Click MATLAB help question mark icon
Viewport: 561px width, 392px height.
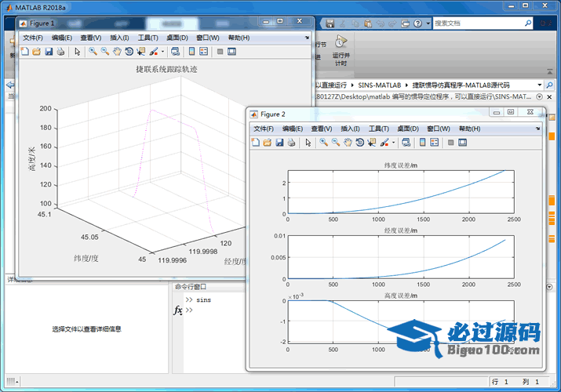coord(417,24)
